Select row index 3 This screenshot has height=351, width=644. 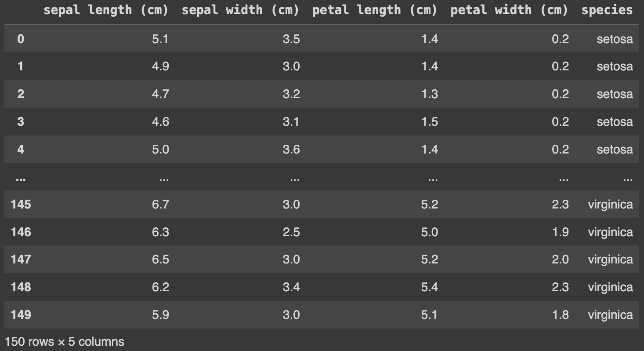coord(21,122)
